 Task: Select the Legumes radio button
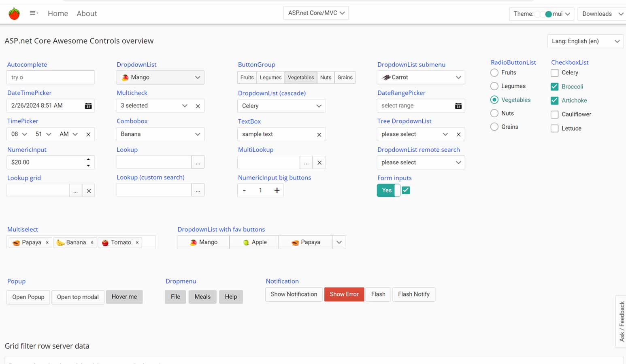[494, 86]
